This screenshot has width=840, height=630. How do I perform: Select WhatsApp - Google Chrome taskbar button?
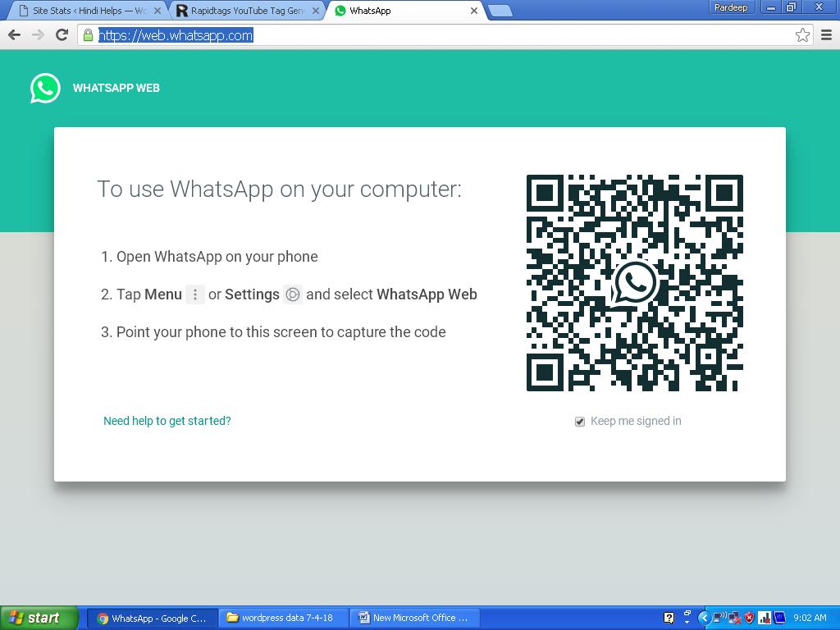153,619
